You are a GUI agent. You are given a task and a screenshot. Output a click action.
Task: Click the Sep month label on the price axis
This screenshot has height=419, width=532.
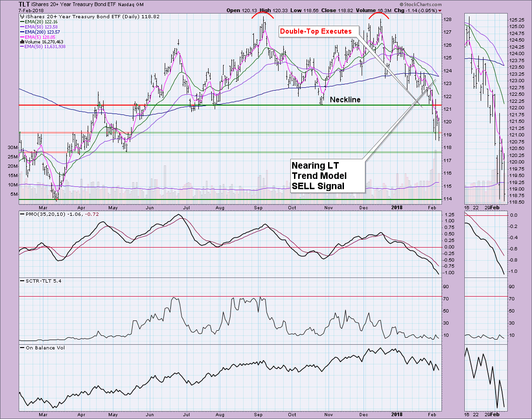tap(258, 206)
